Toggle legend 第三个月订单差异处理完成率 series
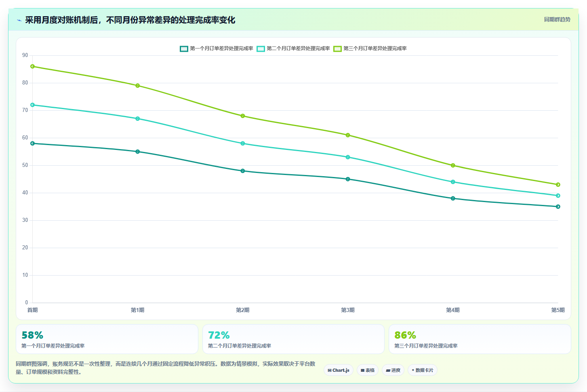This screenshot has height=392, width=587. (x=370, y=48)
